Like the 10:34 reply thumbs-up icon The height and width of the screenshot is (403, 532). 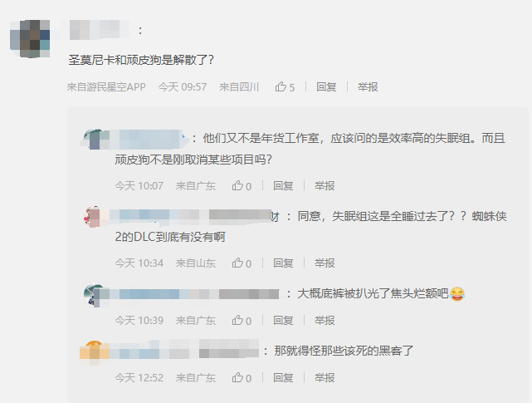point(237,263)
